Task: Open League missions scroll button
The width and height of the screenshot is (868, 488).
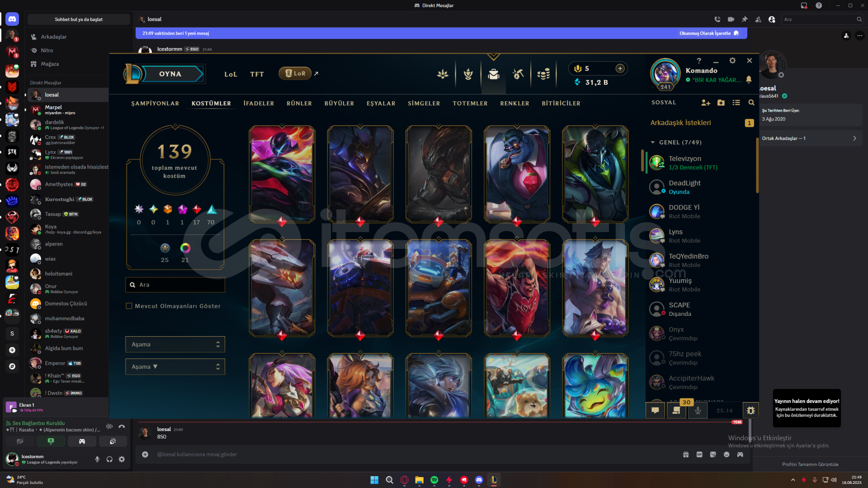Action: [676, 410]
